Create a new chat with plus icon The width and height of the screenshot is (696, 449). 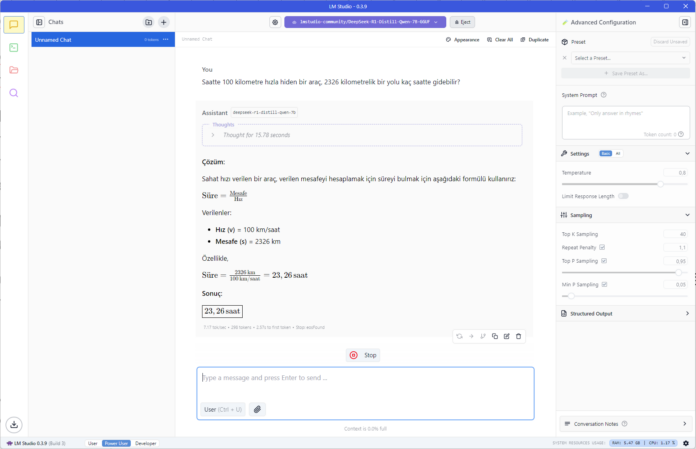click(x=164, y=22)
